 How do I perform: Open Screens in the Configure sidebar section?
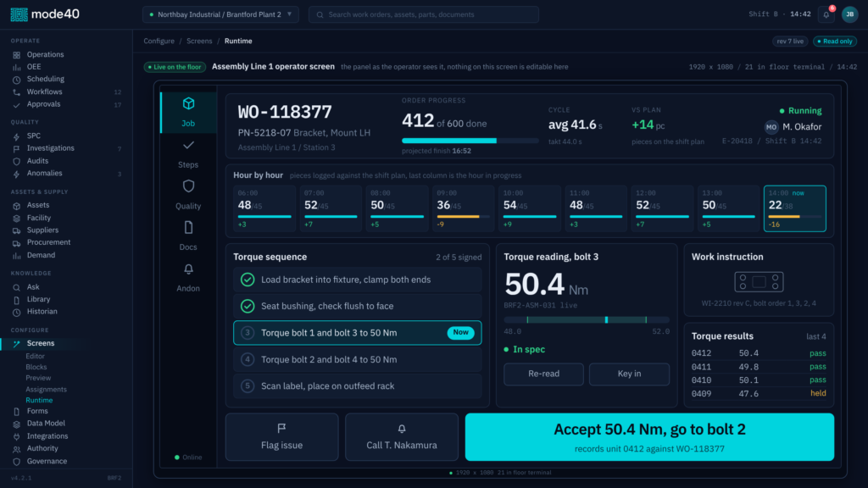(x=66, y=344)
